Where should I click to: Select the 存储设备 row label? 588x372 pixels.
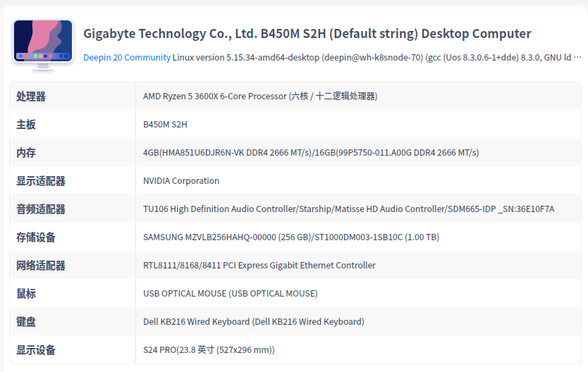click(36, 237)
